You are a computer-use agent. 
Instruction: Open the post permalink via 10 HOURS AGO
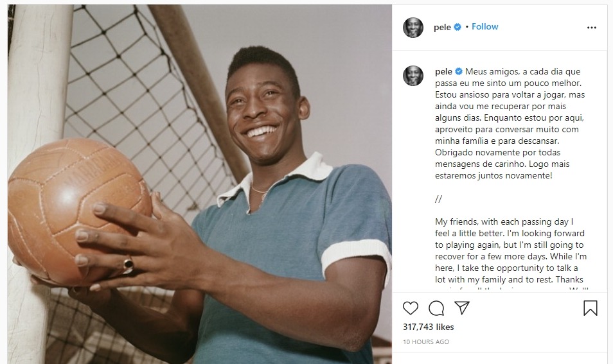426,342
